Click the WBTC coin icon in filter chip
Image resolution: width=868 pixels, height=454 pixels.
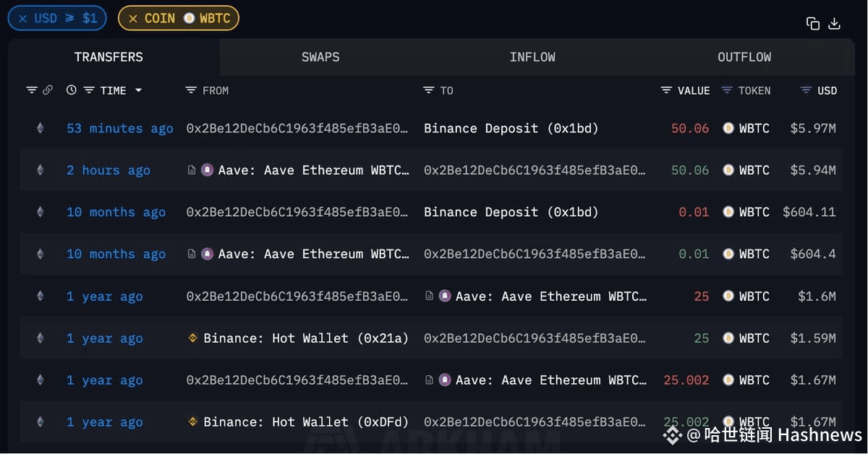coord(189,18)
